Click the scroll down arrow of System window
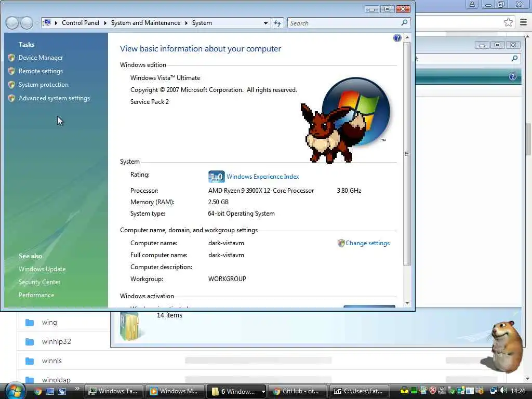 [x=407, y=303]
